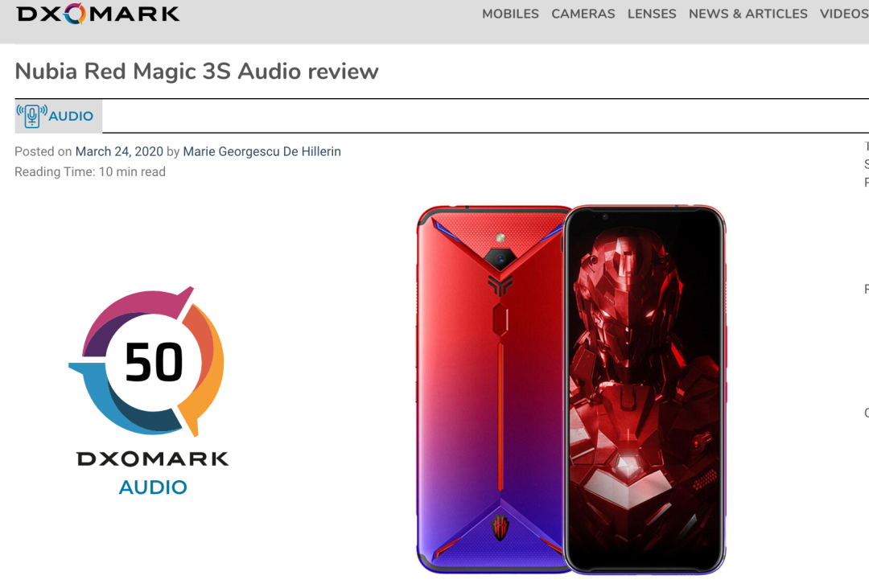Click the phone's rear camera lens
The width and height of the screenshot is (869, 588).
[500, 258]
